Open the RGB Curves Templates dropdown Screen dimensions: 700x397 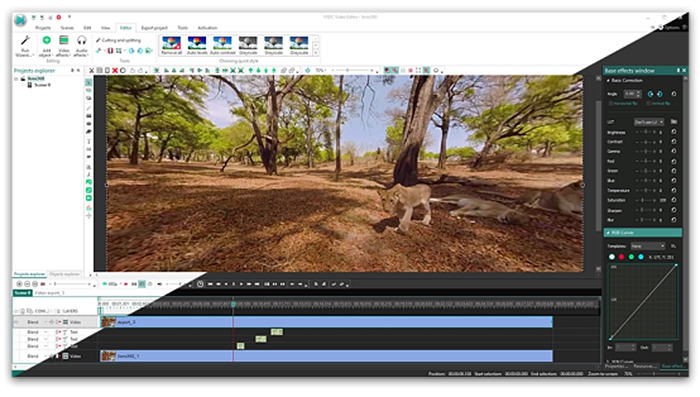648,246
